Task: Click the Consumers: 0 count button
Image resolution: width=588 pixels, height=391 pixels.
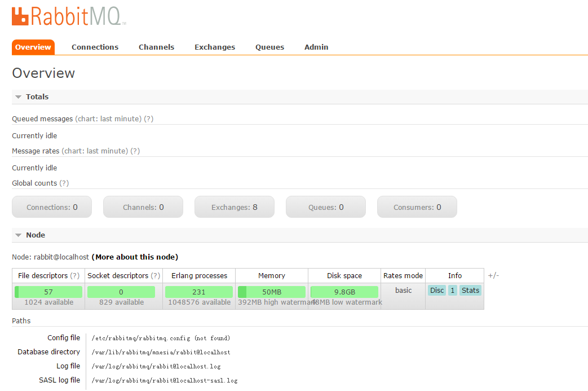Action: (x=417, y=207)
